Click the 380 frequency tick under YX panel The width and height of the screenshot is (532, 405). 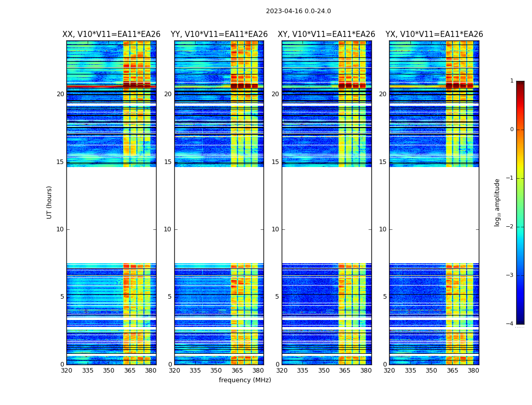473,371
